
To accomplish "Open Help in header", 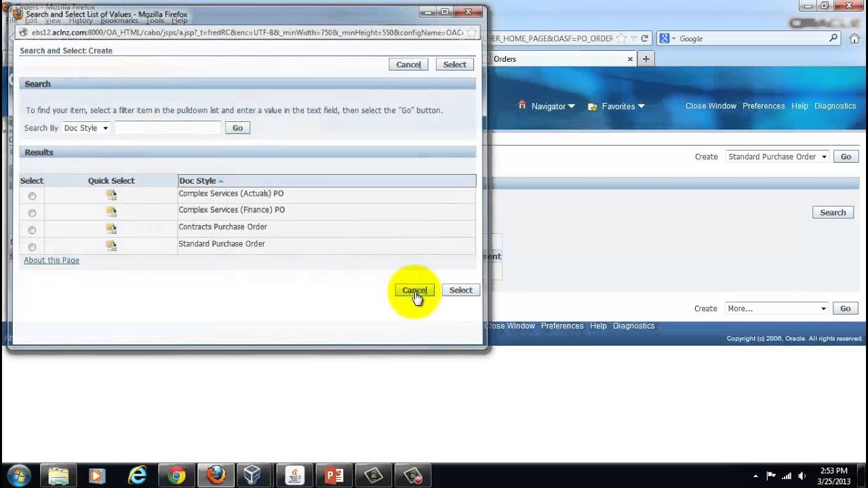I will [800, 106].
